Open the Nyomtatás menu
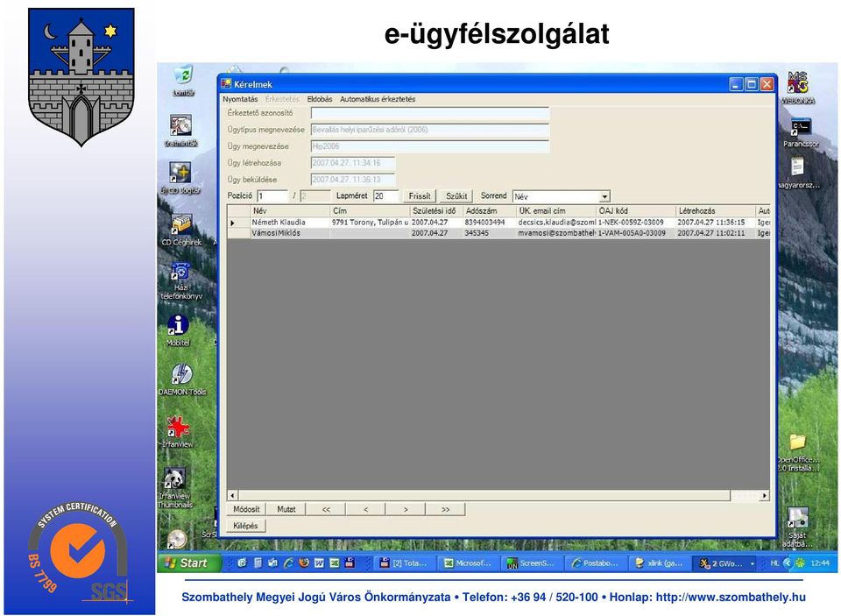841x616 pixels. [240, 99]
